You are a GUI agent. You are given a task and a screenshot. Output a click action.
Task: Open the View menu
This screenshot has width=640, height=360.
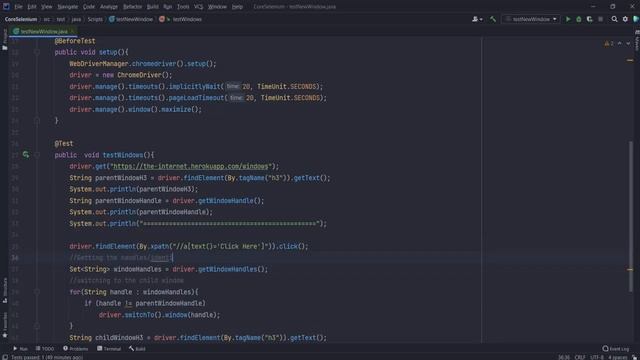coord(47,7)
